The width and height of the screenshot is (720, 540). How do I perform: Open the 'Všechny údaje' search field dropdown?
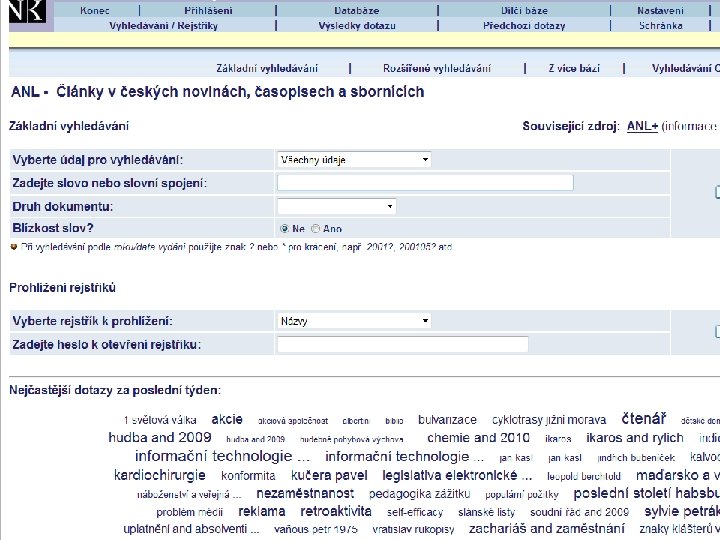[x=354, y=159]
